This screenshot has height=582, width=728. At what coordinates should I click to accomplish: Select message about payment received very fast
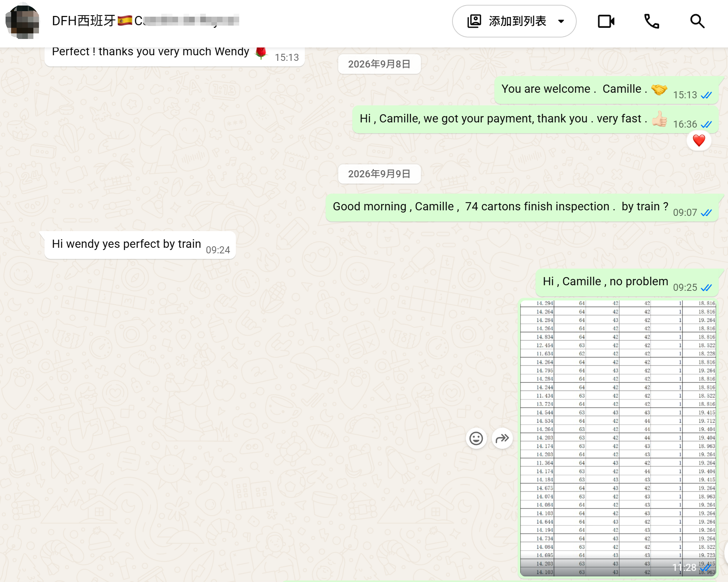tap(536, 119)
